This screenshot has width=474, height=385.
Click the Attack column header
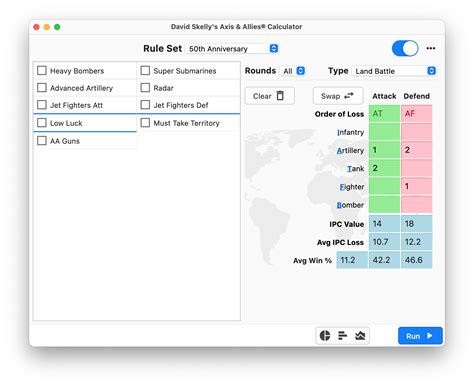(x=384, y=96)
